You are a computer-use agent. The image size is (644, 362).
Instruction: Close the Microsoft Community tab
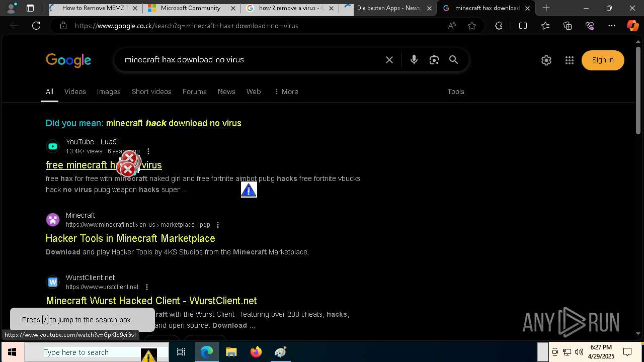pyautogui.click(x=233, y=8)
